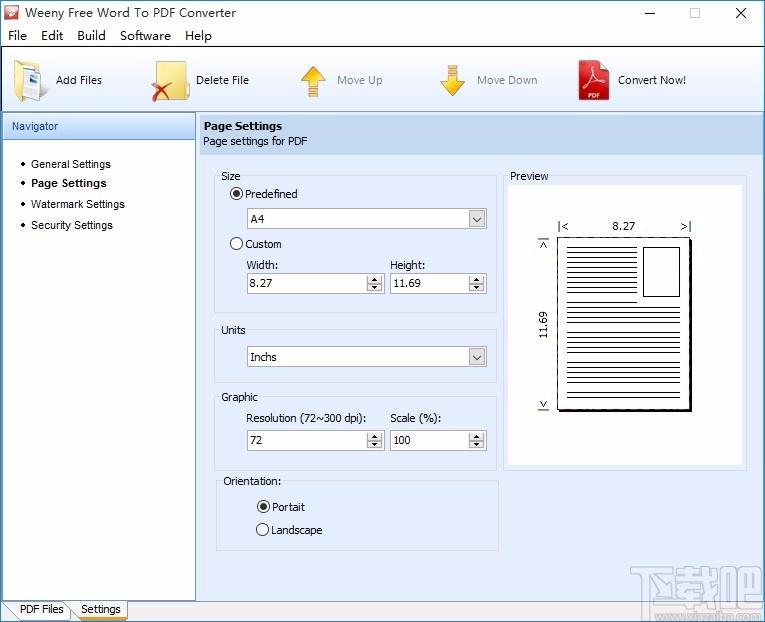Click into the Width input field
The width and height of the screenshot is (765, 622).
point(307,283)
